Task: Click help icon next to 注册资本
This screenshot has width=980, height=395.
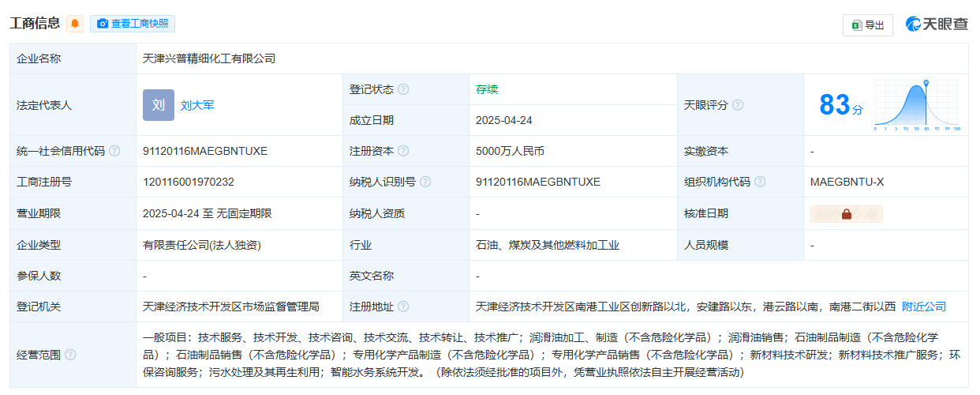Action: [x=403, y=151]
